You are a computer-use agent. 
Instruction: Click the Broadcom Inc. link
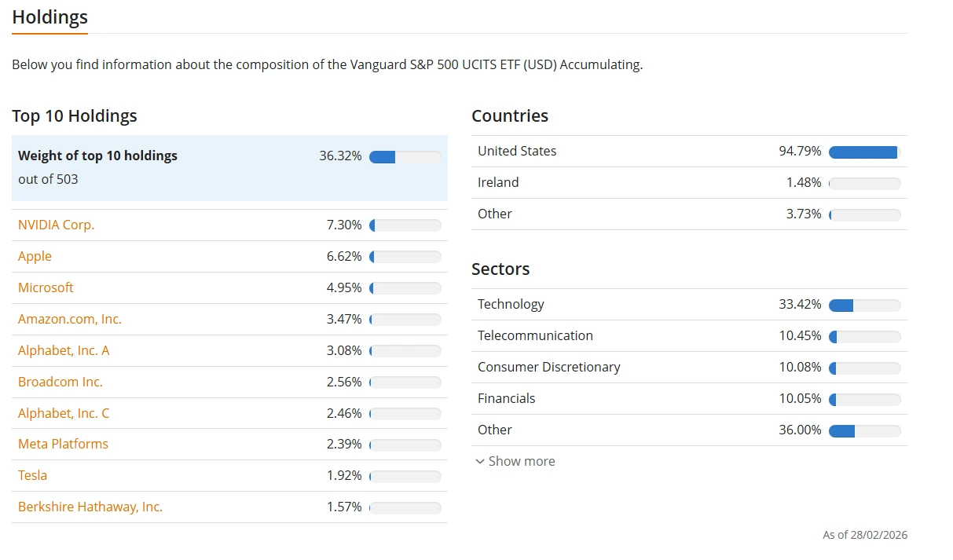[x=60, y=382]
